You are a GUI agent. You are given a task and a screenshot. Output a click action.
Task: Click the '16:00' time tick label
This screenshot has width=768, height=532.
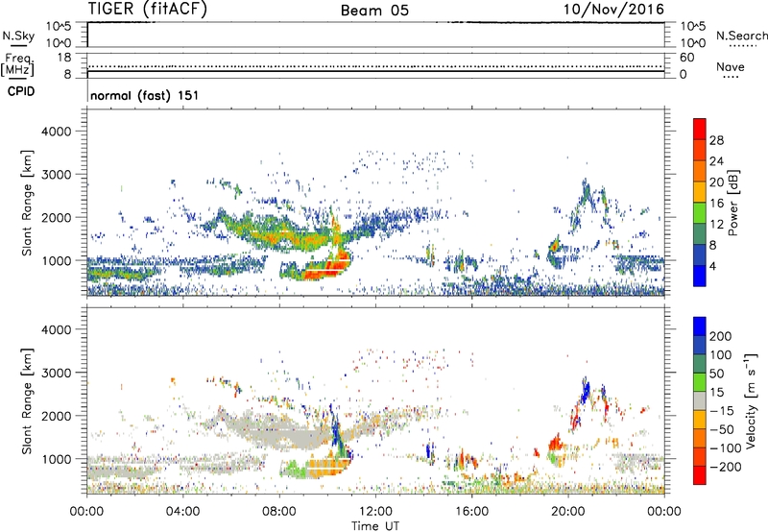point(471,512)
